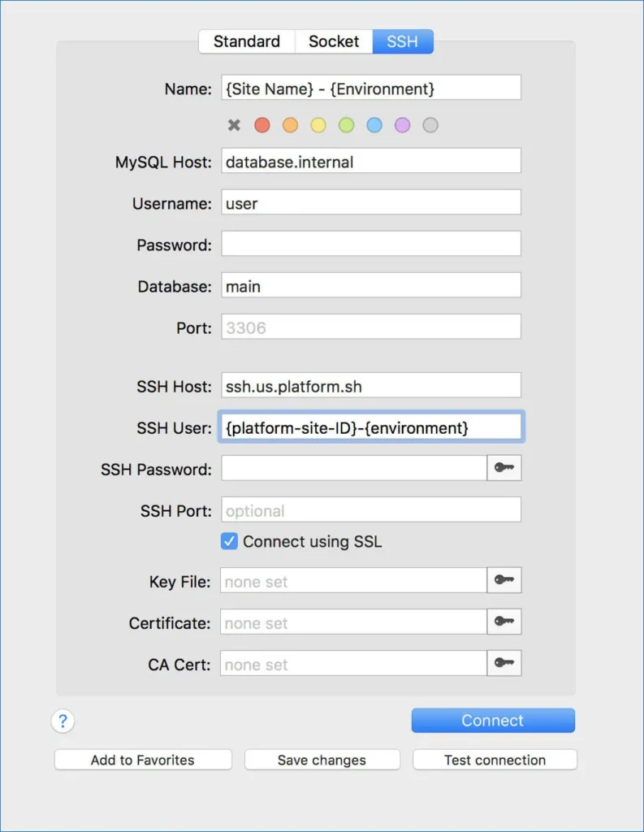
Task: Switch to the Socket connection tab
Action: (334, 41)
